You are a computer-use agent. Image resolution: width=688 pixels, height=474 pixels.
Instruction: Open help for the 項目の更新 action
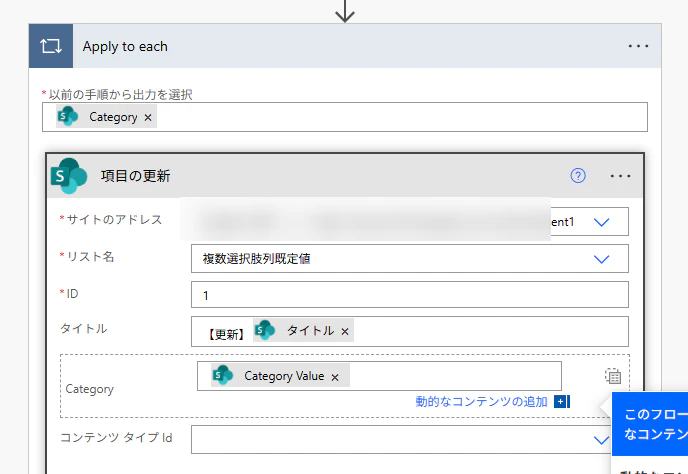click(x=578, y=176)
